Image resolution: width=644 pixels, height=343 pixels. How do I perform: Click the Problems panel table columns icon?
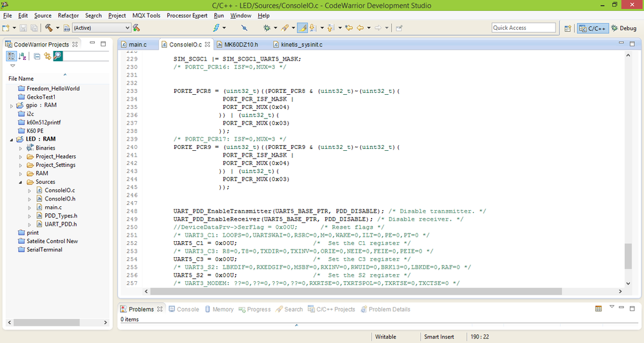598,309
